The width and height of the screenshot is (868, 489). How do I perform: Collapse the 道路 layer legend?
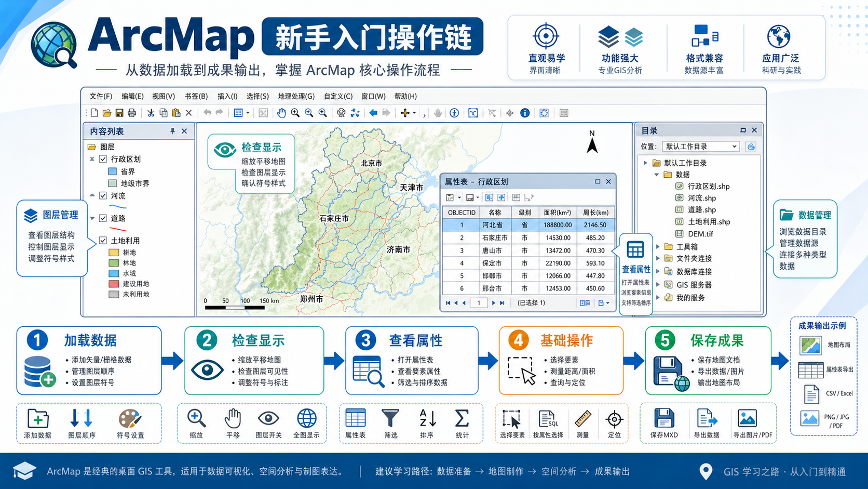(x=92, y=218)
